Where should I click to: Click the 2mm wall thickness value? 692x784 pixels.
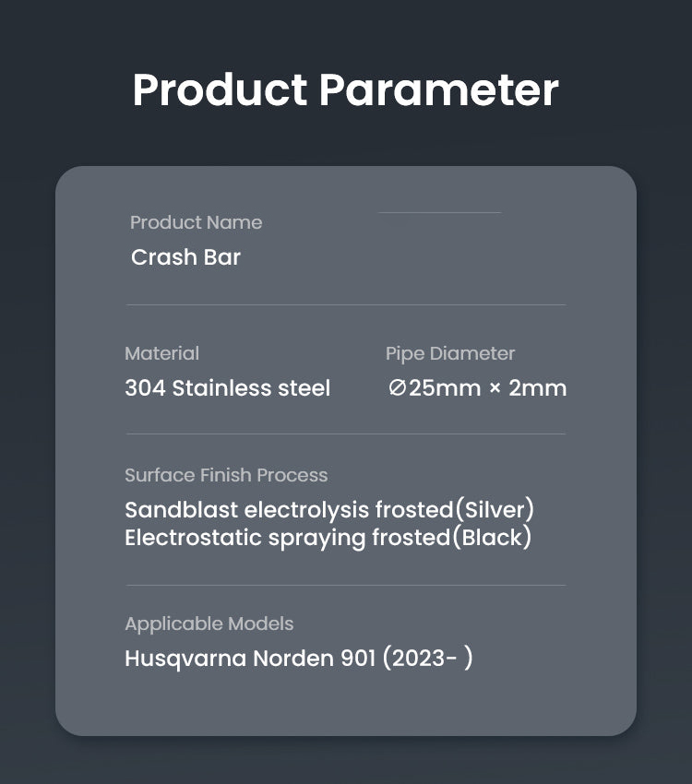point(538,388)
